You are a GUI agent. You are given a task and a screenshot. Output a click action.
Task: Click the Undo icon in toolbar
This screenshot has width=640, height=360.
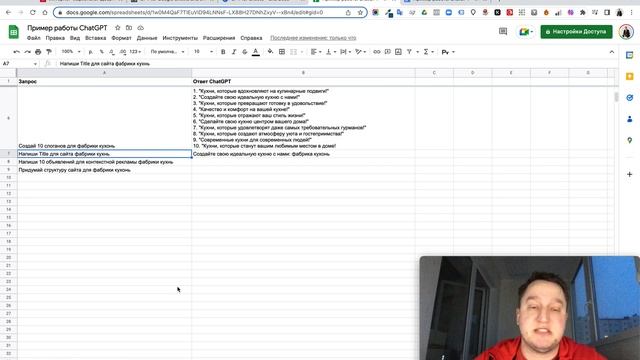[17, 52]
